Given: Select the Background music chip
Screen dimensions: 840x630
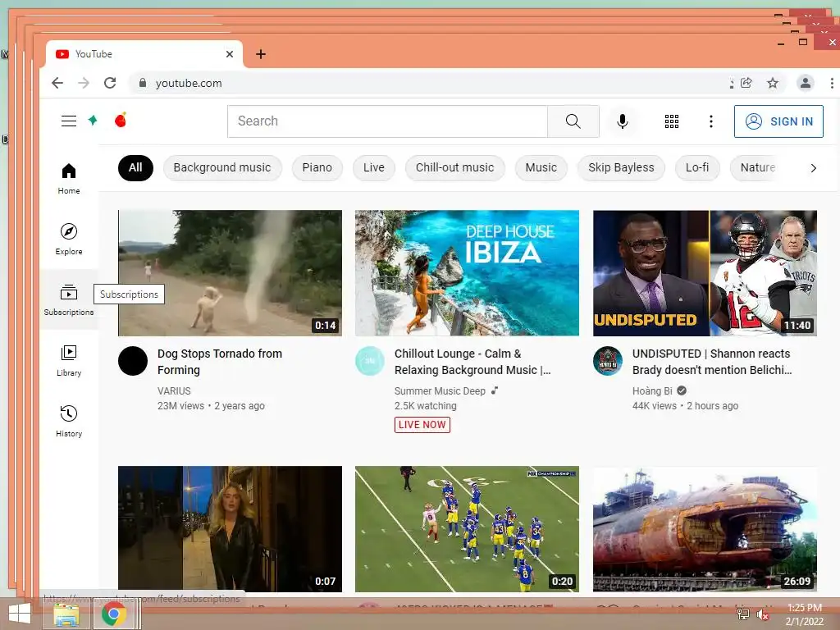Looking at the screenshot, I should point(222,167).
